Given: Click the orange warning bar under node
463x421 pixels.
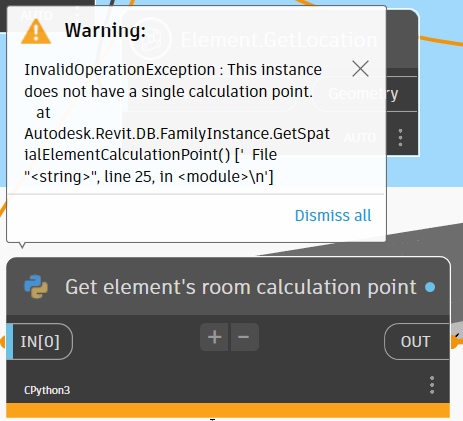Looking at the screenshot, I should [x=228, y=410].
